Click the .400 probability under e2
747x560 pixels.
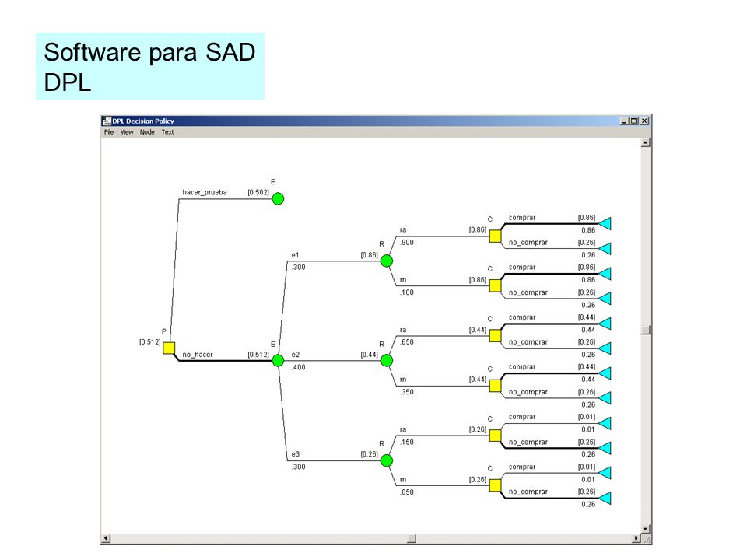tap(298, 367)
